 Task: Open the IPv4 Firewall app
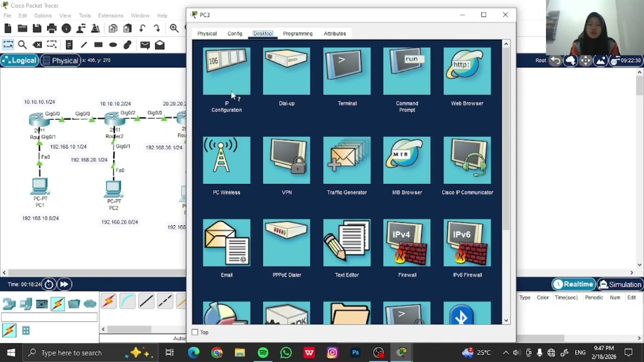[407, 243]
